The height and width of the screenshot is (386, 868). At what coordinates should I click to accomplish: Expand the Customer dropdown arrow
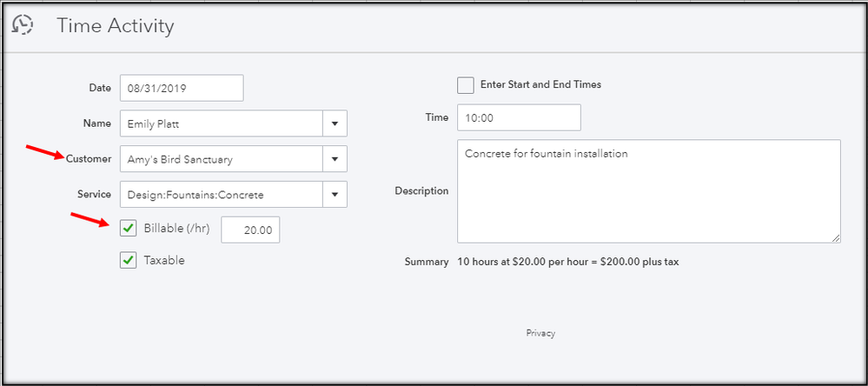(x=335, y=159)
